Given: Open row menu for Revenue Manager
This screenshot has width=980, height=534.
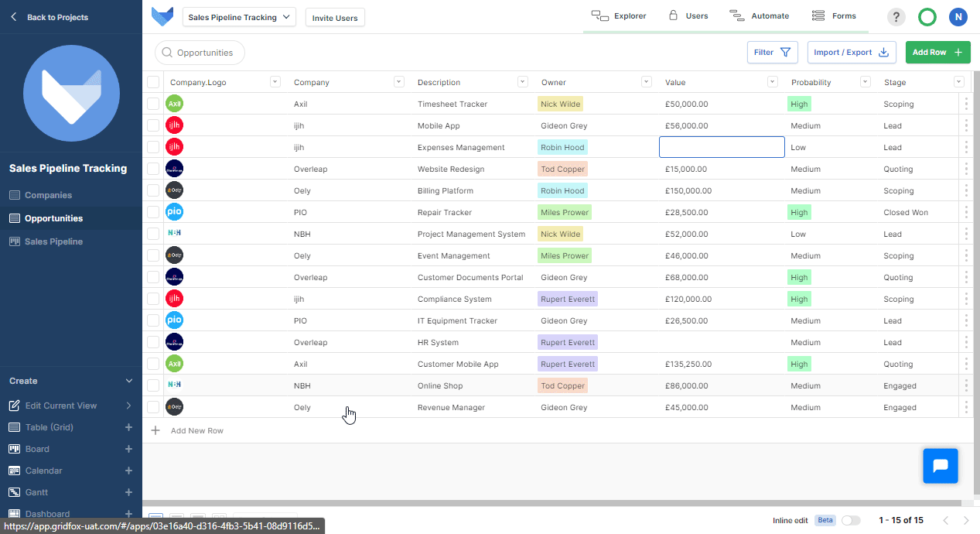Looking at the screenshot, I should (x=966, y=407).
